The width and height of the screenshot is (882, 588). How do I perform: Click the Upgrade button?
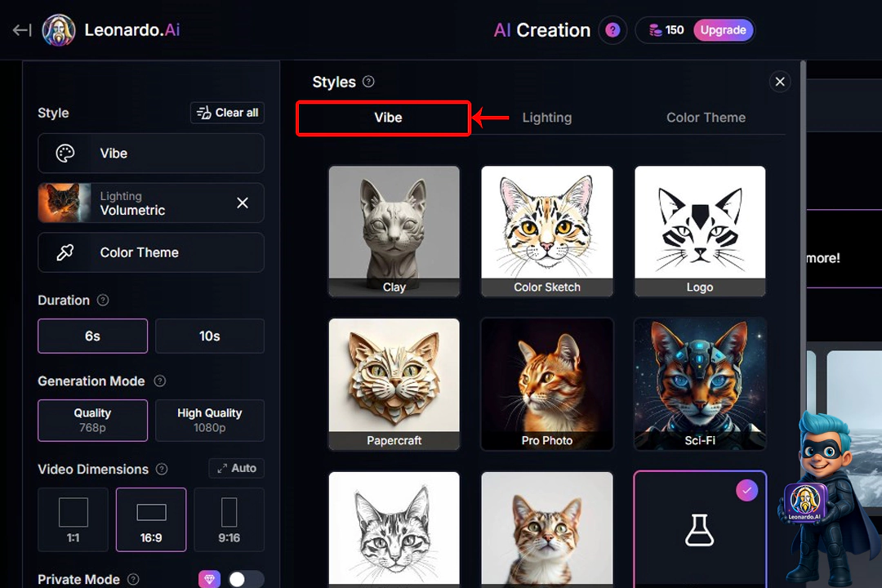coord(723,30)
